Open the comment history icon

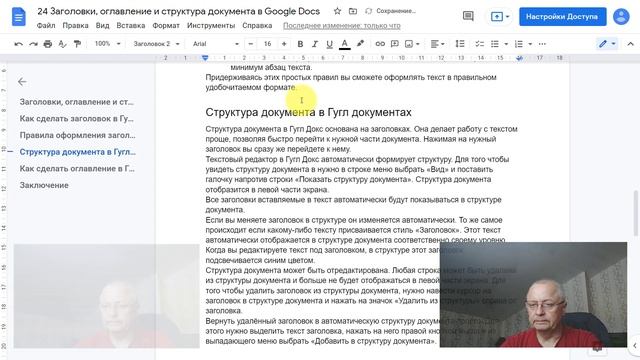[468, 16]
